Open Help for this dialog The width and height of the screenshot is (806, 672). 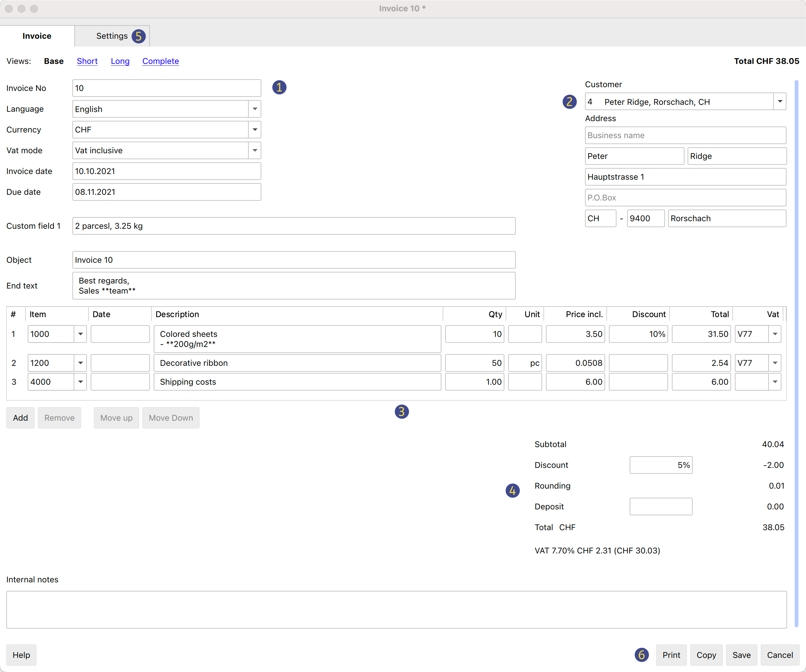[21, 655]
